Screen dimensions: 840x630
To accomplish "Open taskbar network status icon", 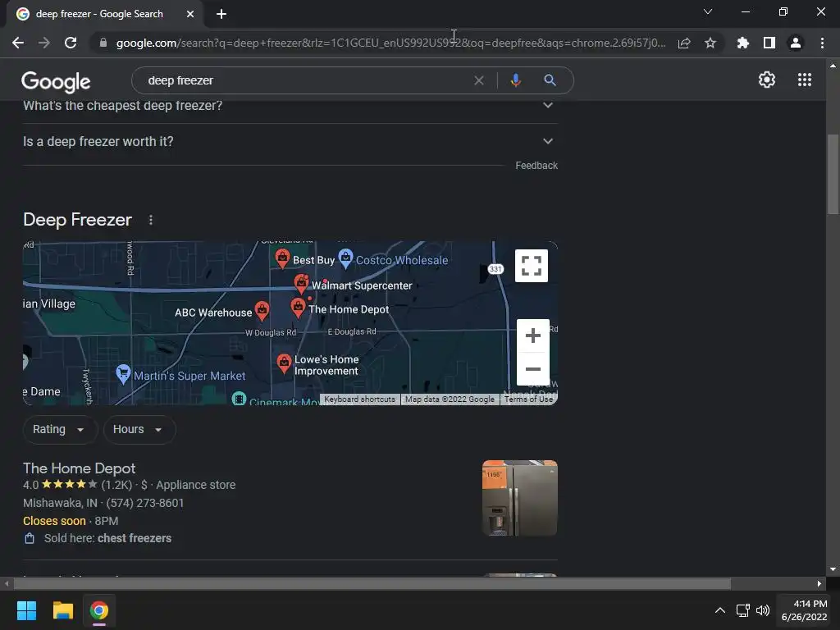I will point(742,610).
